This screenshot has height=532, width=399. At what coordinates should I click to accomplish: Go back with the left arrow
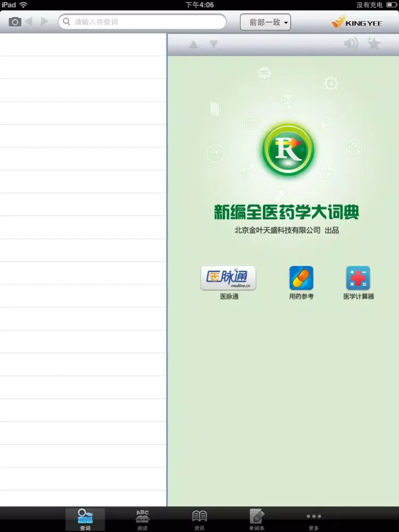pyautogui.click(x=29, y=21)
